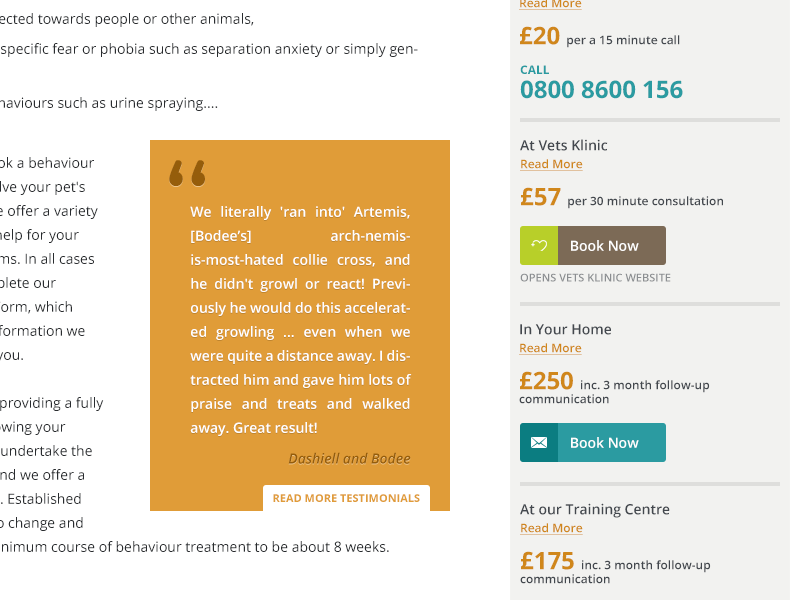The height and width of the screenshot is (600, 800).
Task: Click the £175 Training Centre price
Action: coord(615,567)
